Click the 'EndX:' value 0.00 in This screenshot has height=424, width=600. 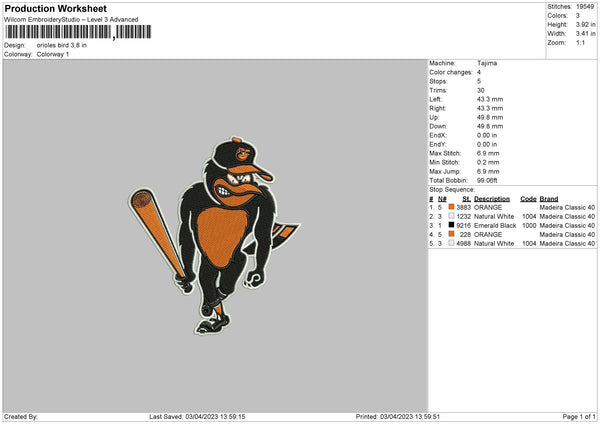pos(487,135)
